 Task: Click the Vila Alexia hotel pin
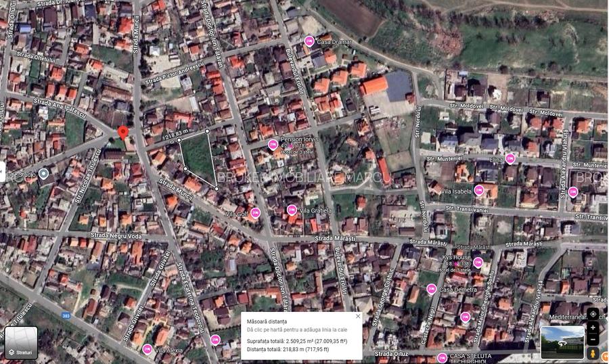click(x=147, y=349)
